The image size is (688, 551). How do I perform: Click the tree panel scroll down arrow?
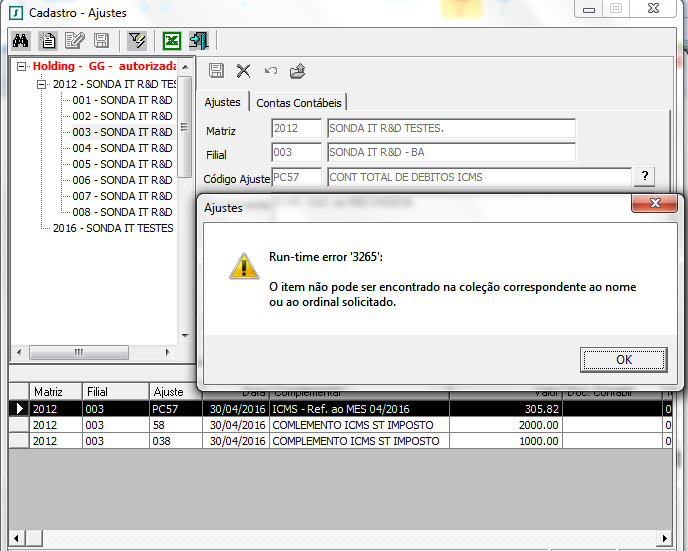[185, 336]
